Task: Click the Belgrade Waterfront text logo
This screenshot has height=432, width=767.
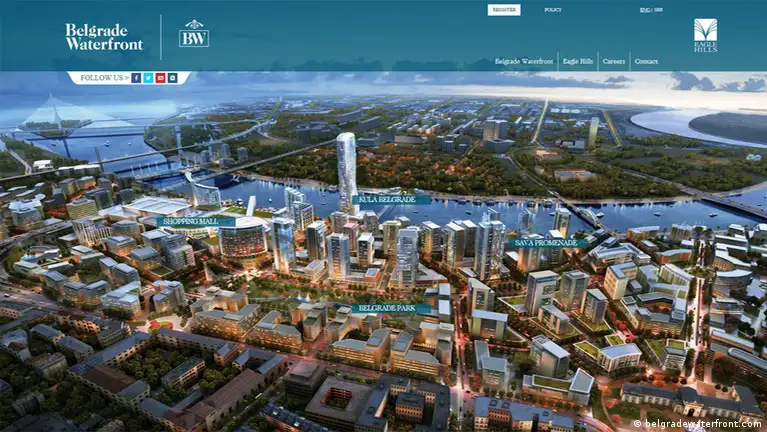Action: click(x=104, y=37)
